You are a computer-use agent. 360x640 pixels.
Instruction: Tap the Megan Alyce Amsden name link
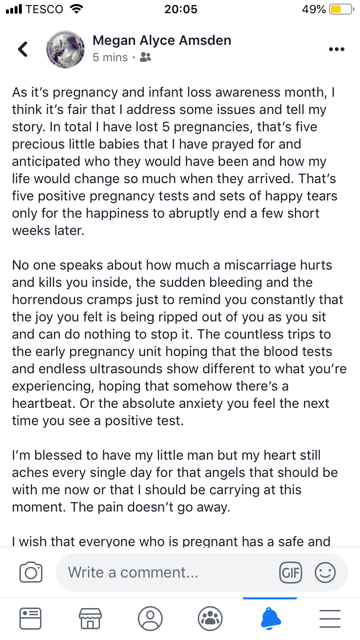click(162, 40)
